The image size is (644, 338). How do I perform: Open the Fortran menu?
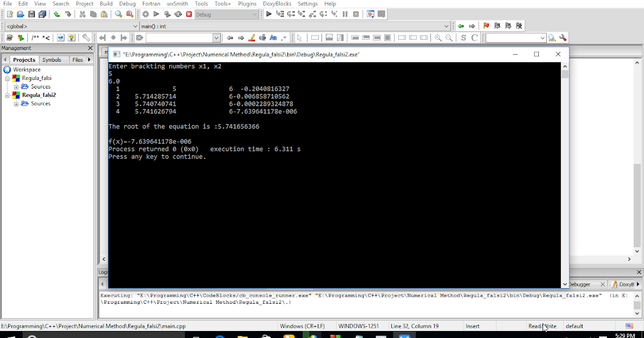(151, 4)
